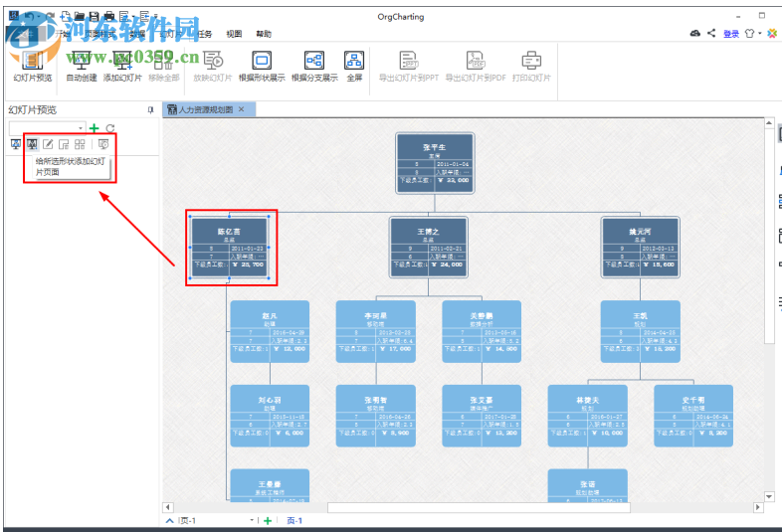This screenshot has width=782, height=532.
Task: Choose 根据形状展示 option
Action: [262, 67]
